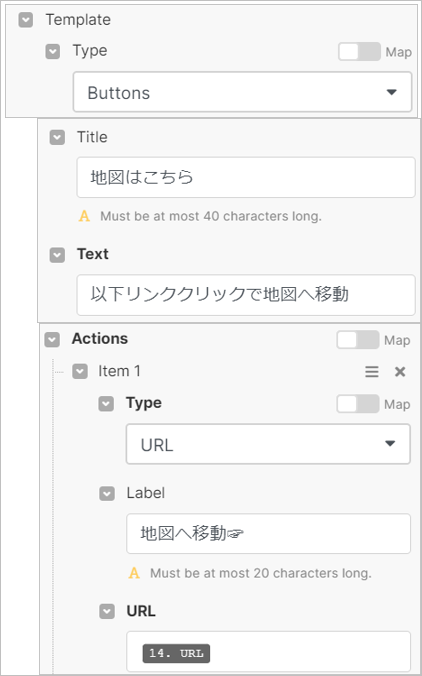
Task: Remove Item 1 with the X icon
Action: (400, 372)
